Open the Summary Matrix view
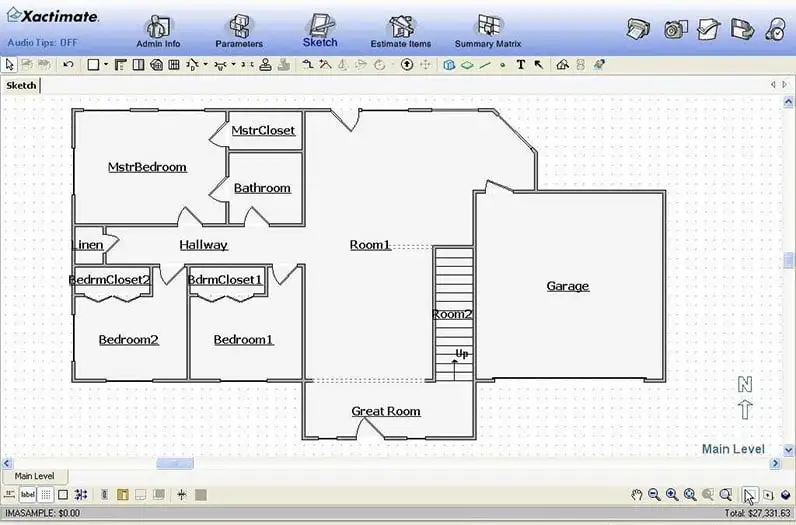This screenshot has height=525, width=796. click(x=488, y=31)
